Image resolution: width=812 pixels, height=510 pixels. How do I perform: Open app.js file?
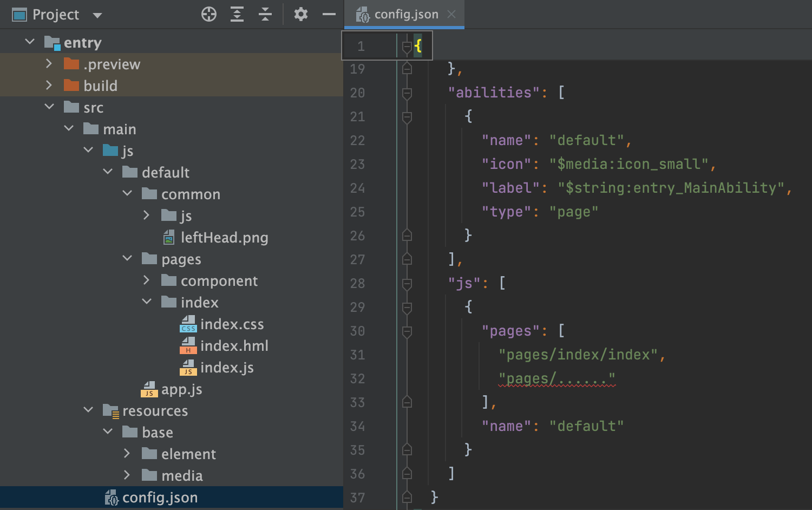click(x=182, y=389)
